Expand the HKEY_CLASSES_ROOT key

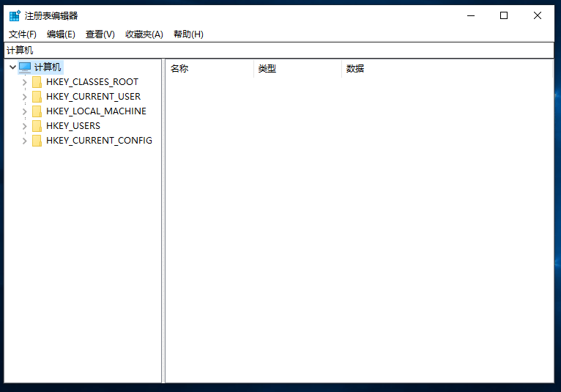pyautogui.click(x=24, y=82)
